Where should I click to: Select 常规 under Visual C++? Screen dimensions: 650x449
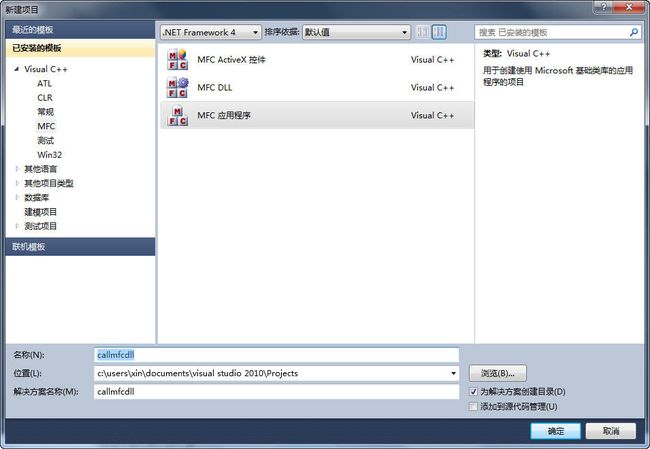(x=46, y=112)
